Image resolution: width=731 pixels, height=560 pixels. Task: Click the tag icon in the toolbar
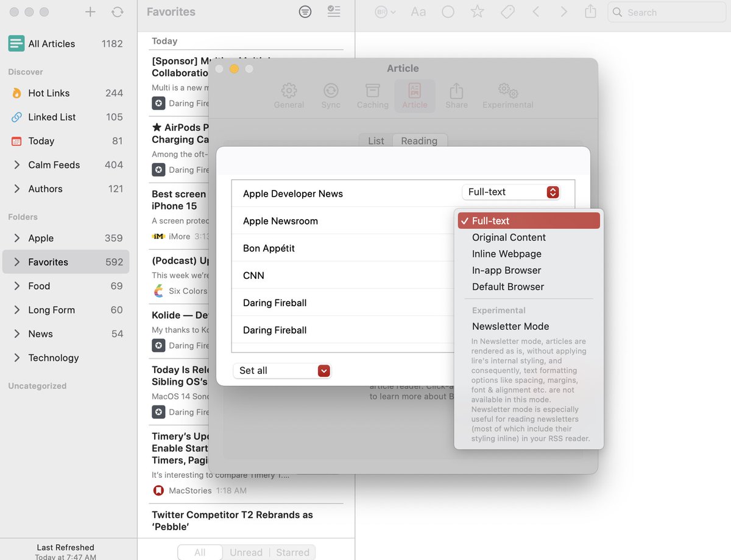coord(507,12)
